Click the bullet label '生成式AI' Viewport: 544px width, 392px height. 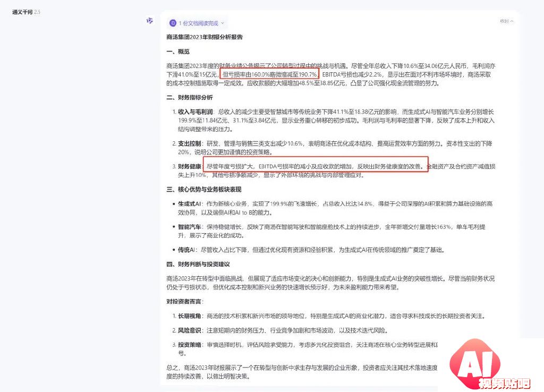[x=189, y=203]
